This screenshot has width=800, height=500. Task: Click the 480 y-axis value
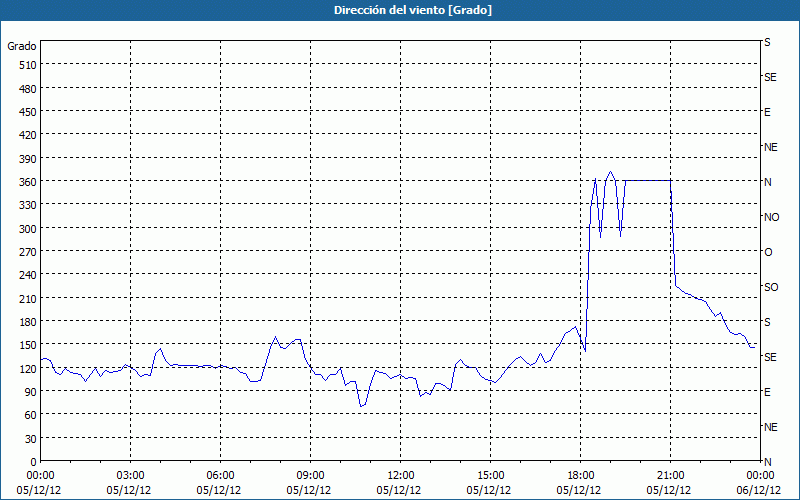(x=28, y=89)
